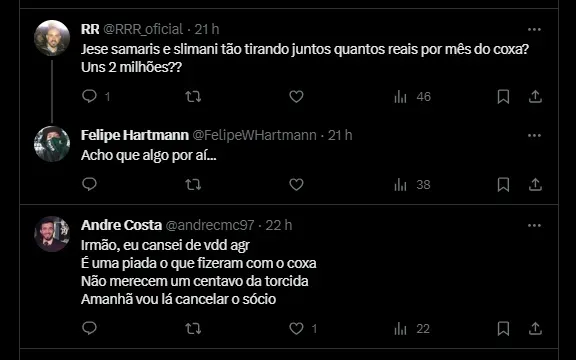This screenshot has height=360, width=576.
Task: Click RR's profile avatar
Action: (52, 38)
